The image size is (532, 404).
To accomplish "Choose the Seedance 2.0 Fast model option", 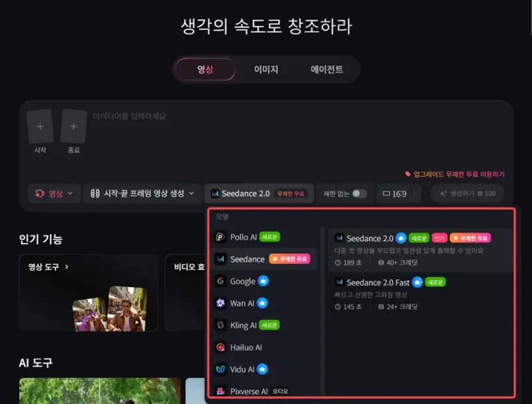I will tap(420, 294).
